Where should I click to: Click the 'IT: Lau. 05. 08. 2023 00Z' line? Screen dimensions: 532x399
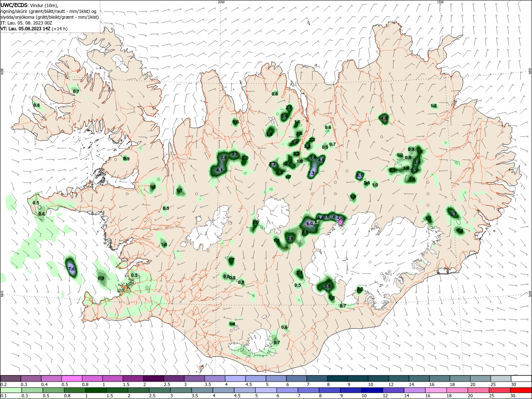pyautogui.click(x=26, y=23)
